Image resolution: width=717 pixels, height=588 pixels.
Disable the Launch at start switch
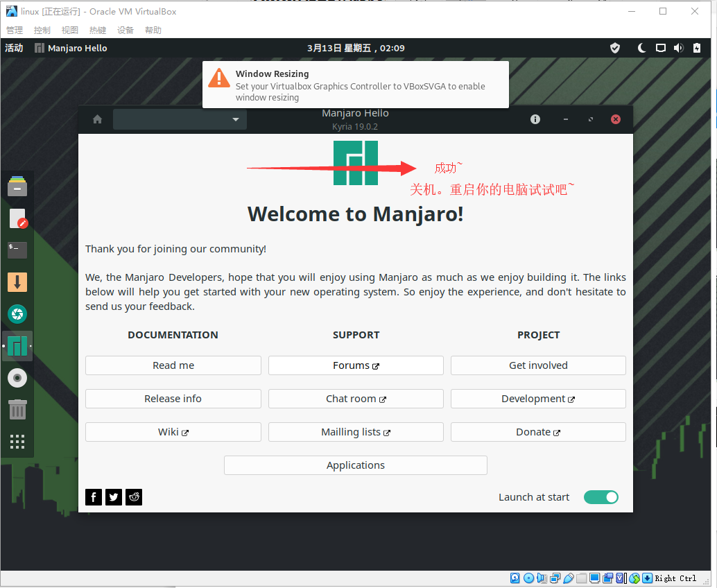coord(601,497)
